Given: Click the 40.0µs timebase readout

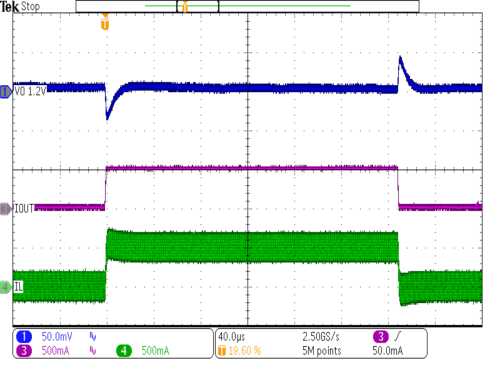Looking at the screenshot, I should [232, 337].
